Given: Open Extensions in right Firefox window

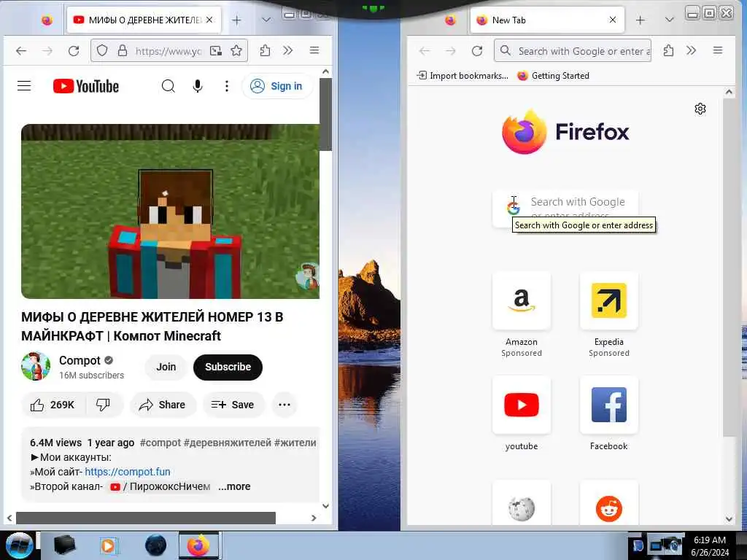Looking at the screenshot, I should point(668,50).
